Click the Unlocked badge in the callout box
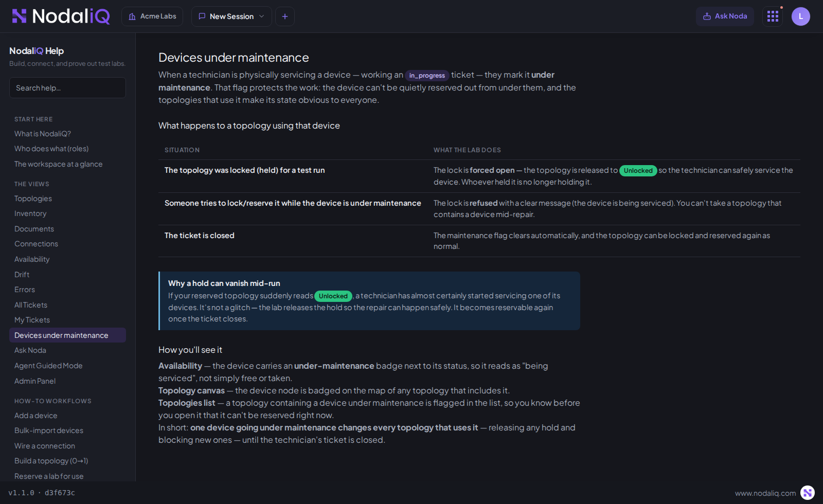This screenshot has width=823, height=504. (333, 296)
